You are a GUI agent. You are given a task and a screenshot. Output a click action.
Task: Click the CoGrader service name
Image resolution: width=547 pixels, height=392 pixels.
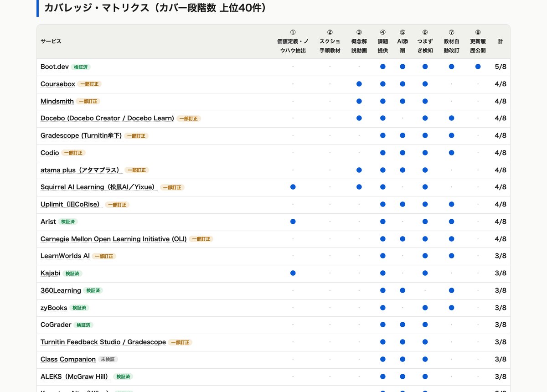tap(56, 325)
